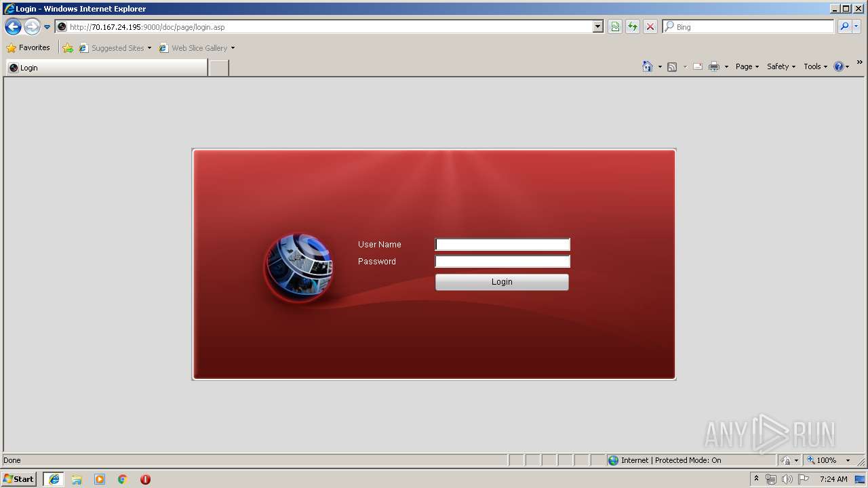Open Opera browser taskbar icon
868x488 pixels.
pos(145,479)
